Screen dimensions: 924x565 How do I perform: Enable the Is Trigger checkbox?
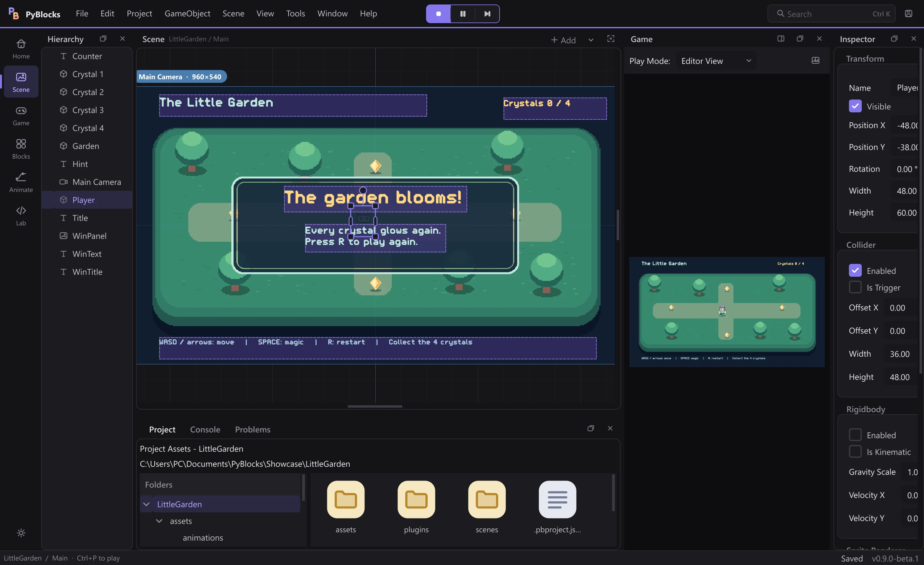(855, 287)
